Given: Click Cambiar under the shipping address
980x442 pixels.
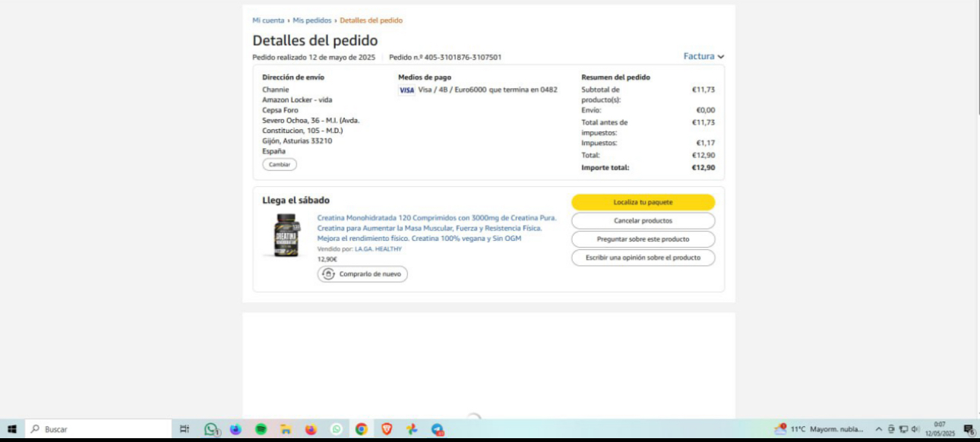Looking at the screenshot, I should click(280, 164).
